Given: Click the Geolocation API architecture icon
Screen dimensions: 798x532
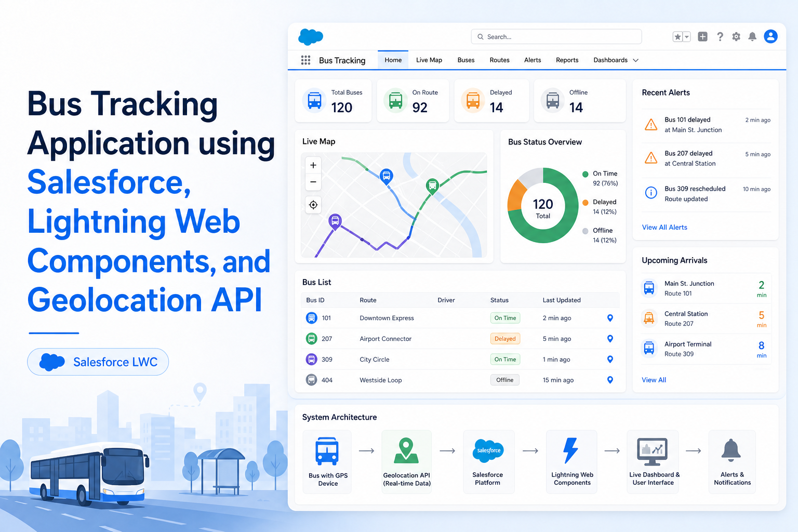Looking at the screenshot, I should 406,450.
